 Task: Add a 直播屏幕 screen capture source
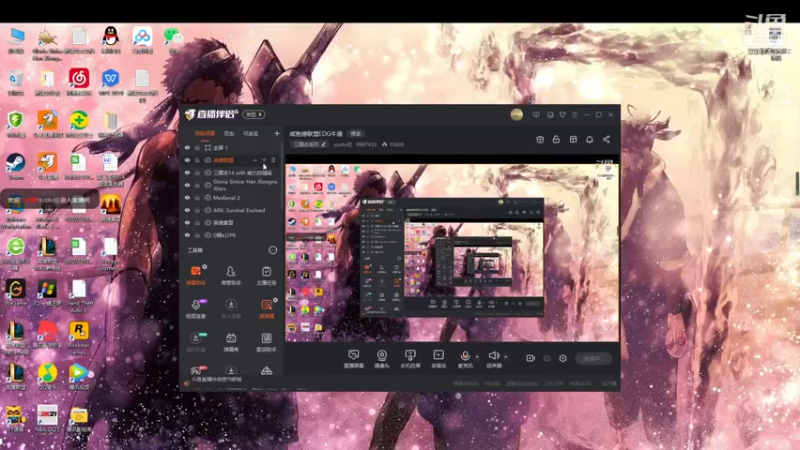pyautogui.click(x=354, y=359)
